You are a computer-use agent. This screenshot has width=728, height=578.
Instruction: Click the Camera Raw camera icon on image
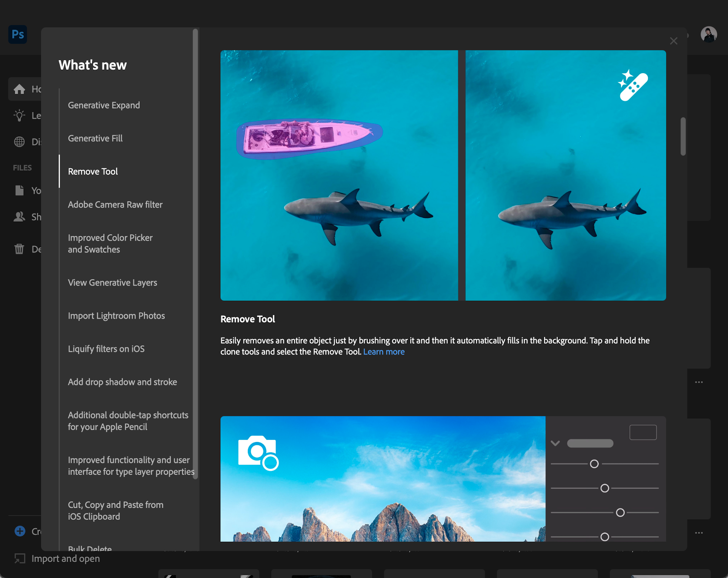tap(258, 453)
